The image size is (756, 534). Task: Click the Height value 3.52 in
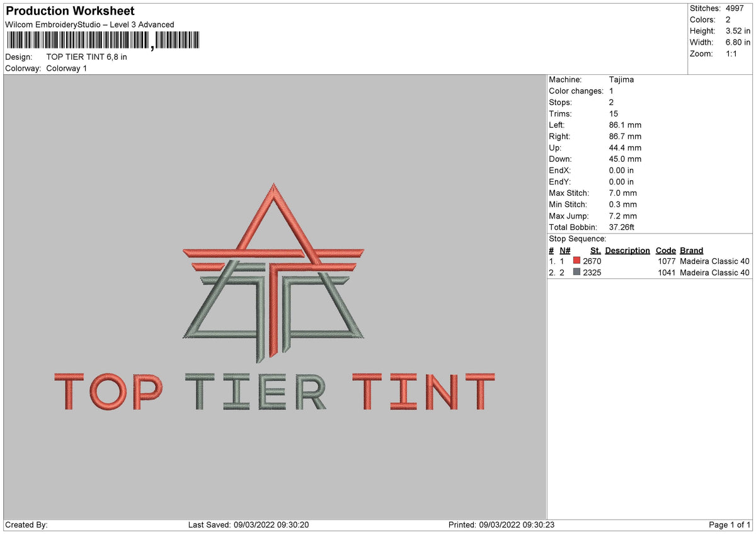pos(738,31)
